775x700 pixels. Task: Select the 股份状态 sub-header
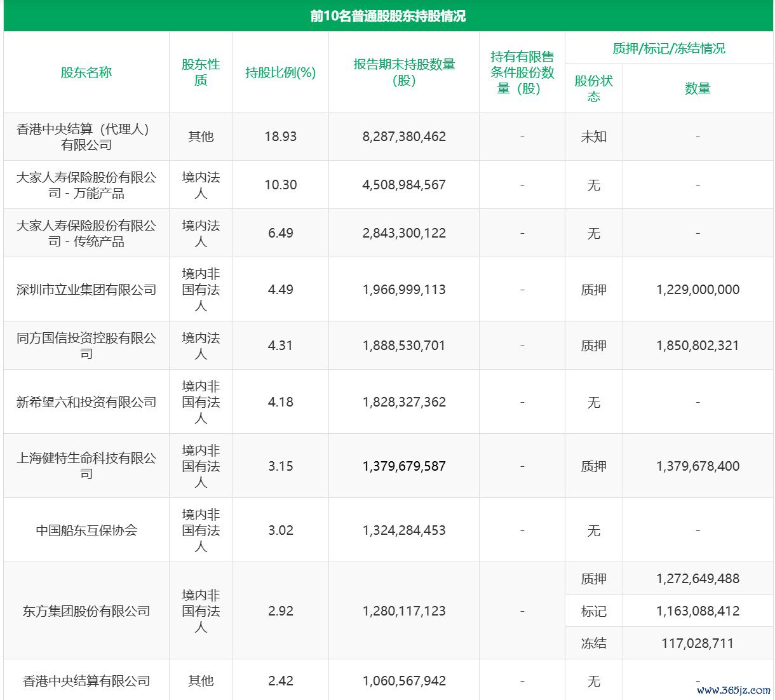(594, 88)
